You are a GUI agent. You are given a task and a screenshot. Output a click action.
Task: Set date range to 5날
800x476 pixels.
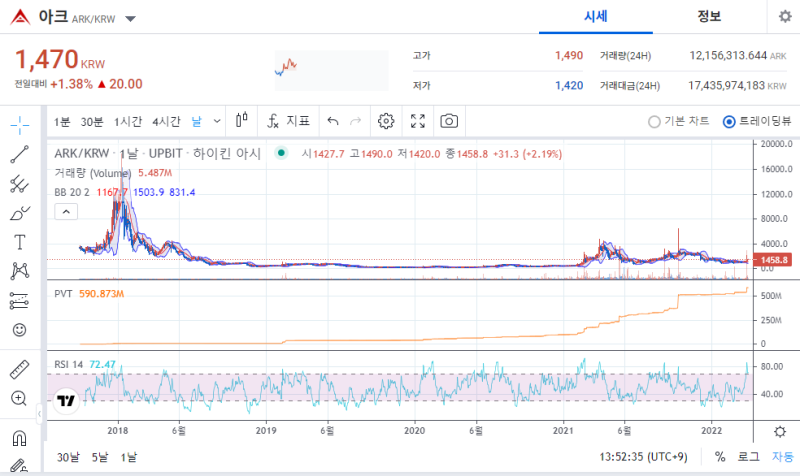(100, 457)
